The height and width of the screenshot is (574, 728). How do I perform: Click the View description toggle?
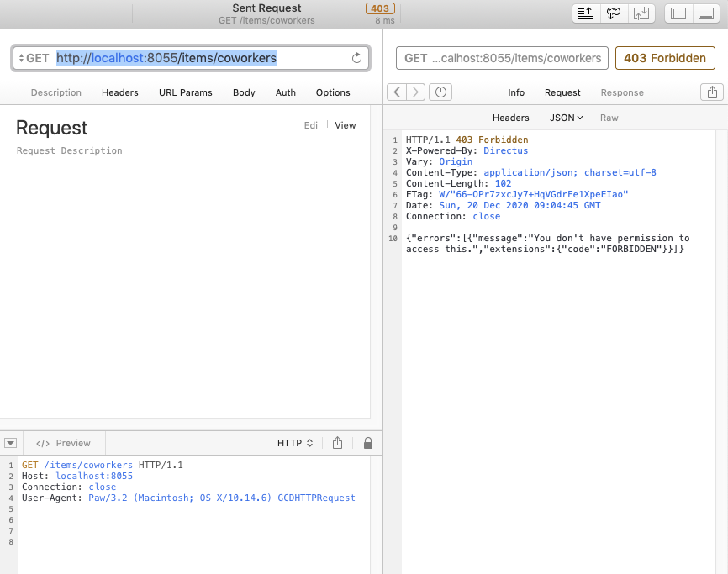pyautogui.click(x=345, y=125)
